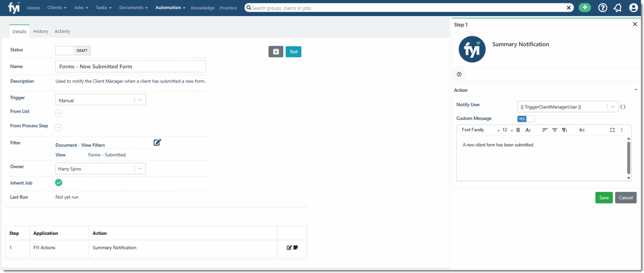This screenshot has width=644, height=273.
Task: Click inside the custom message text area
Action: click(x=541, y=158)
